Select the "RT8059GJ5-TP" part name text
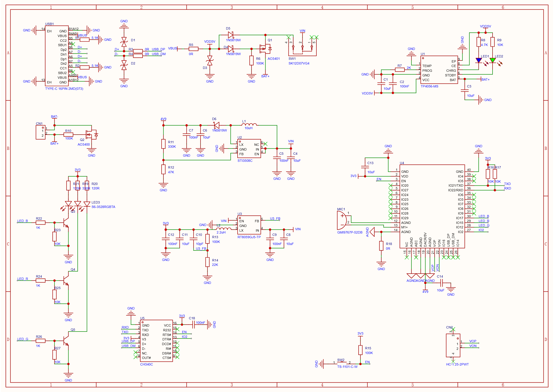This screenshot has width=554, height=392. click(249, 237)
